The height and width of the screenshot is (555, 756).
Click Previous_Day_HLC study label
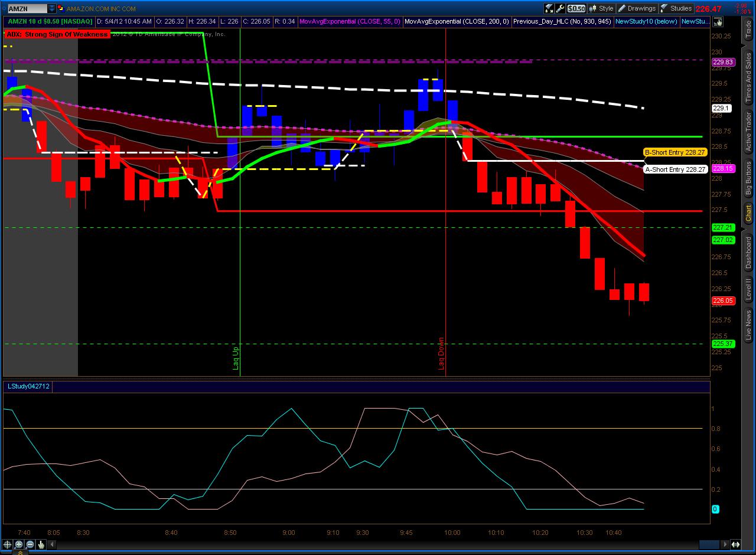click(562, 21)
